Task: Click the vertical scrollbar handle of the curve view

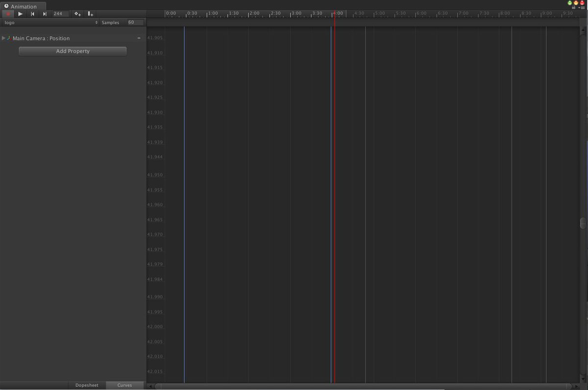Action: [x=583, y=223]
